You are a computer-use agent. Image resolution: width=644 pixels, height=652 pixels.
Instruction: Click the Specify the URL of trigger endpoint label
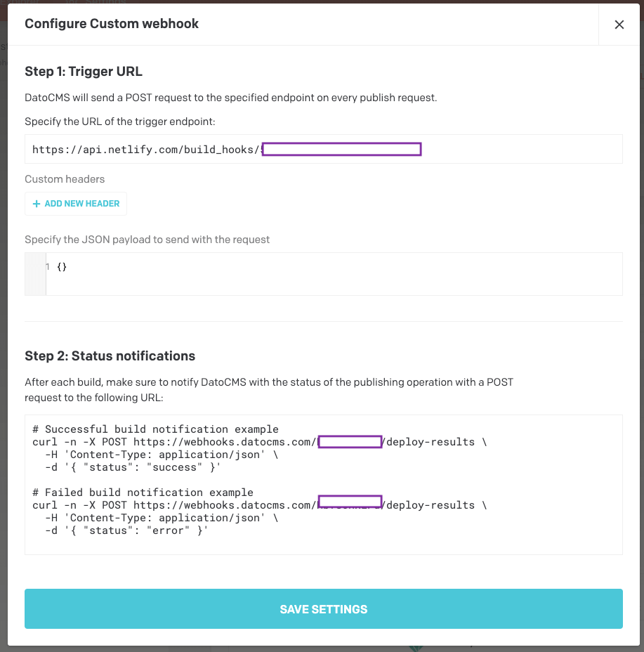coord(119,122)
